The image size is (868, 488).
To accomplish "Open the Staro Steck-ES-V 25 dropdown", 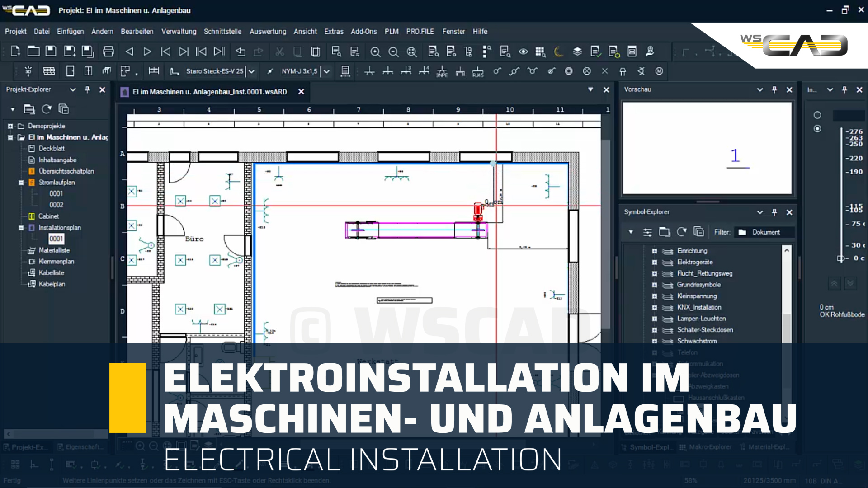I will [251, 71].
